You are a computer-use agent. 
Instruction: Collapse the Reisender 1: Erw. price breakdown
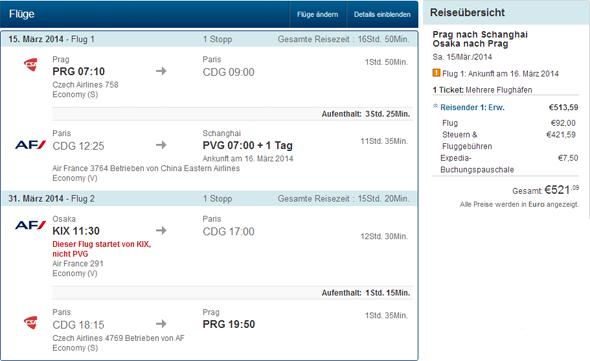472,107
